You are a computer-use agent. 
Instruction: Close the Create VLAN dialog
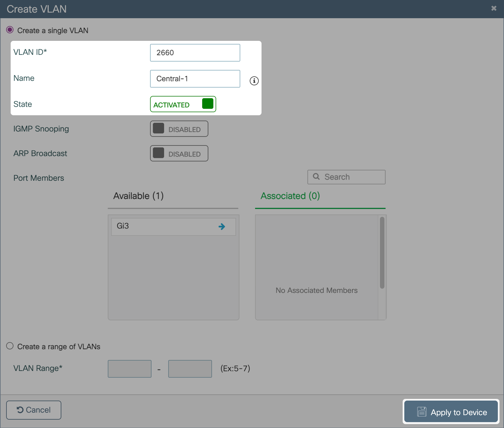tap(494, 8)
